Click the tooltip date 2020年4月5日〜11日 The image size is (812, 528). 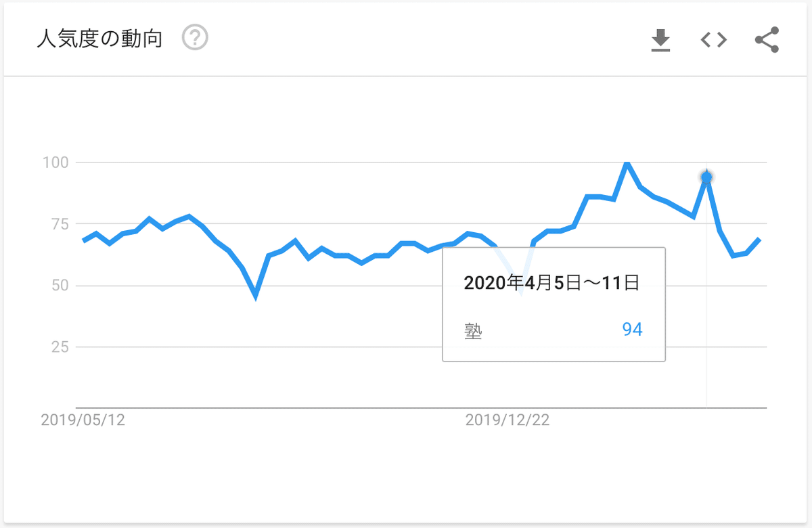pyautogui.click(x=551, y=283)
